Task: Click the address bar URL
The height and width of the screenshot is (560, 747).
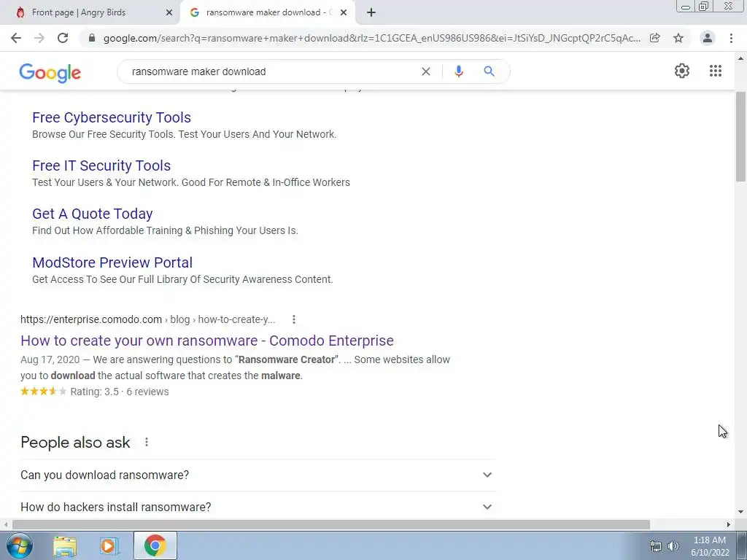Action: point(371,38)
